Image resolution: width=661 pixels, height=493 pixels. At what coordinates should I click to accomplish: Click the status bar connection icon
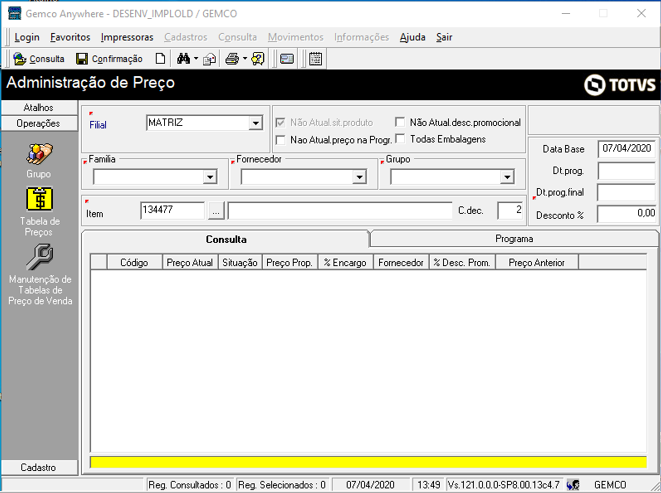tap(573, 485)
